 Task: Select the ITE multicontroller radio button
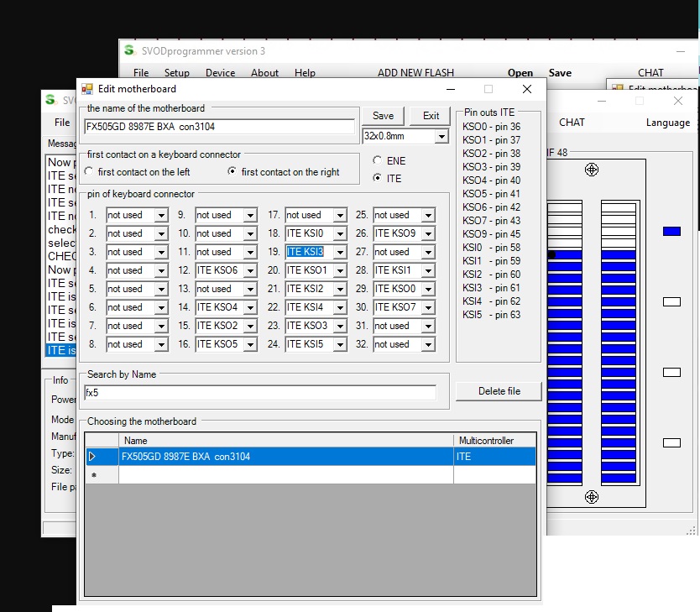tap(377, 178)
